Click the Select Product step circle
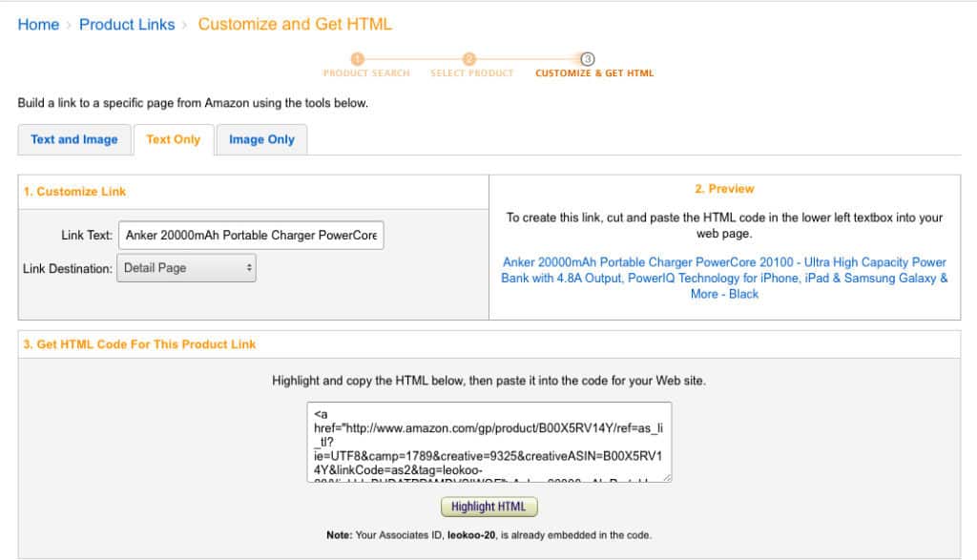 point(470,60)
